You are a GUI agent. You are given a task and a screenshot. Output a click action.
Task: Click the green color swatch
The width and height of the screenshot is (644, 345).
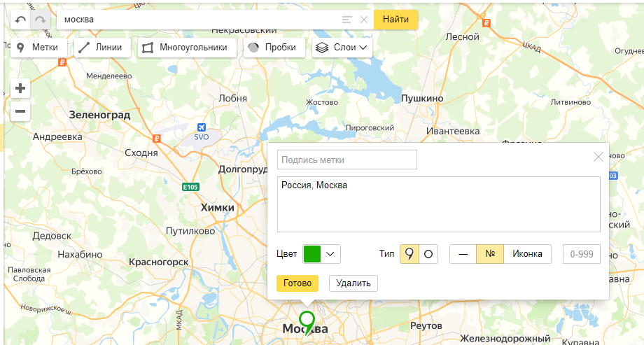(x=311, y=254)
